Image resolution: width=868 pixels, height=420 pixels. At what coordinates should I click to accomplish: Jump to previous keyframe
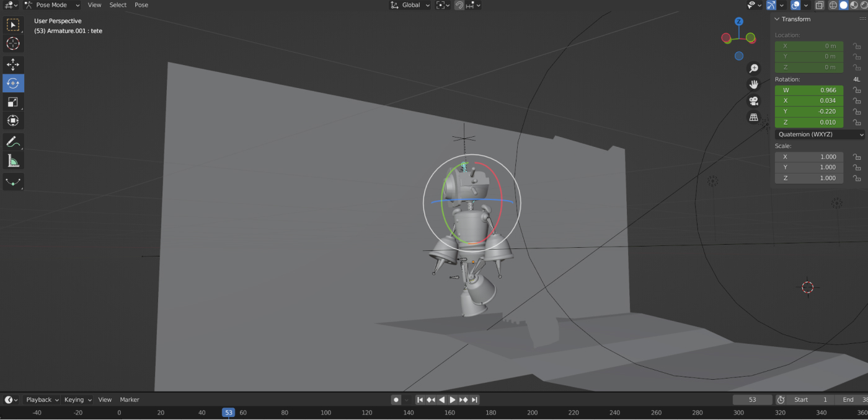point(431,400)
